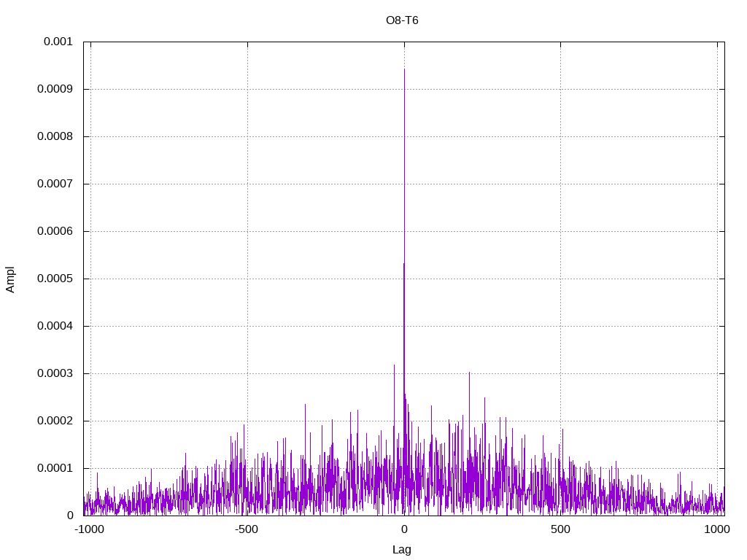The image size is (747, 560).
Task: Click the x-axis tick label 1000
Action: [x=717, y=529]
